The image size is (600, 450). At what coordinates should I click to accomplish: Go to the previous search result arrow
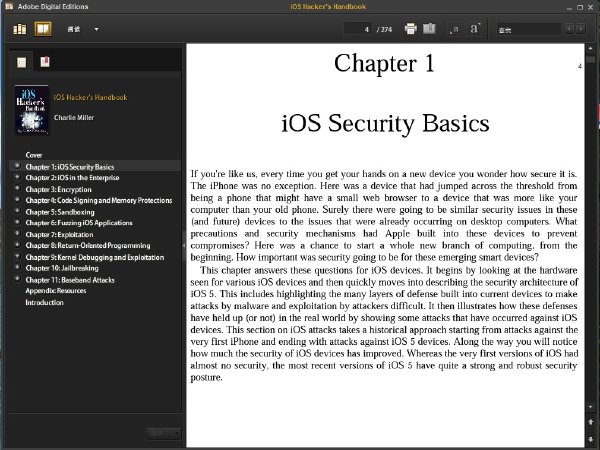click(x=569, y=29)
